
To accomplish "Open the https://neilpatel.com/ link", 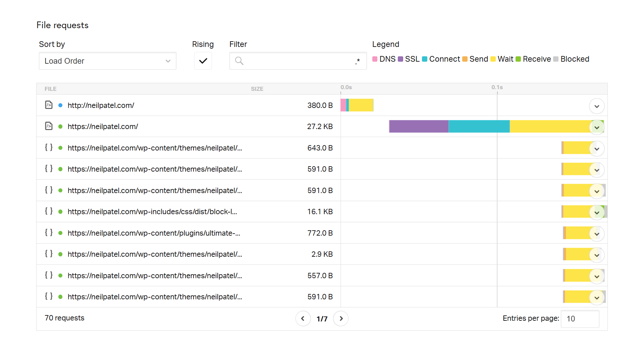I will pos(103,127).
